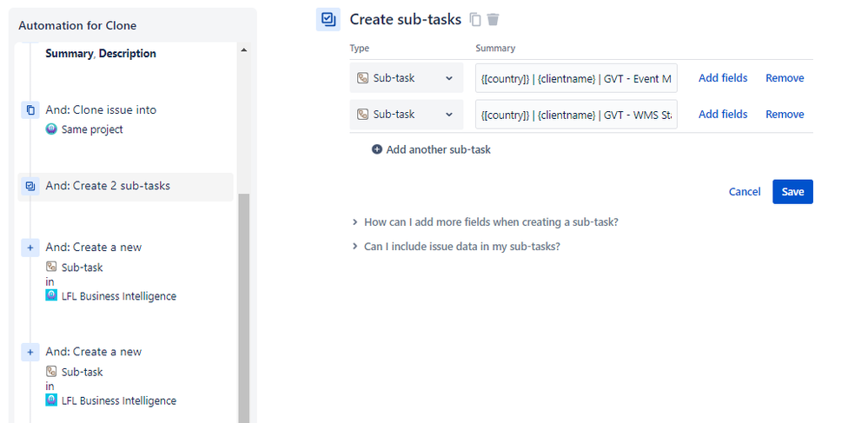The width and height of the screenshot is (868, 423).
Task: Click the 'Summary, Description' text in sidebar
Action: 101,54
